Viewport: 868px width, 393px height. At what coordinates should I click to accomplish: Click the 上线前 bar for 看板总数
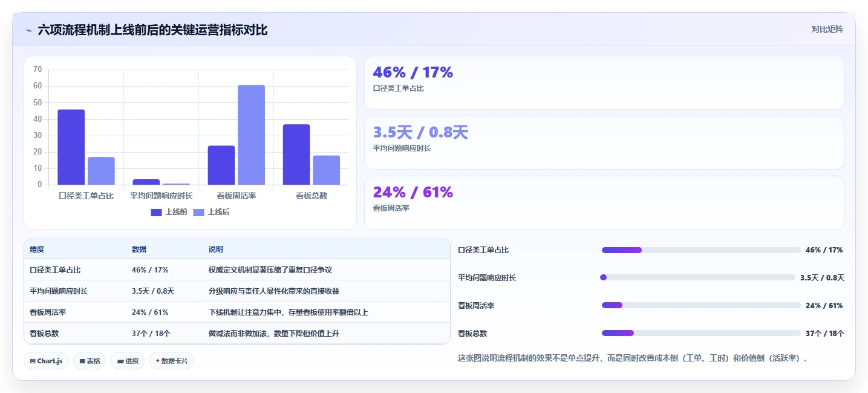point(296,154)
